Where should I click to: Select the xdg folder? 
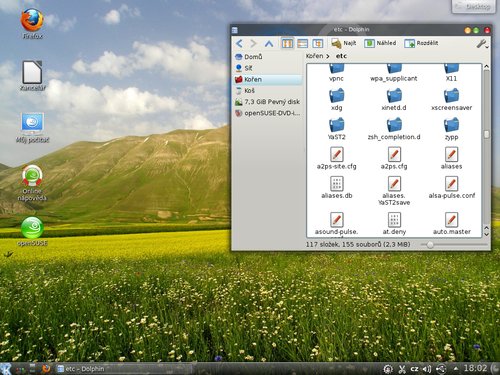(x=336, y=99)
